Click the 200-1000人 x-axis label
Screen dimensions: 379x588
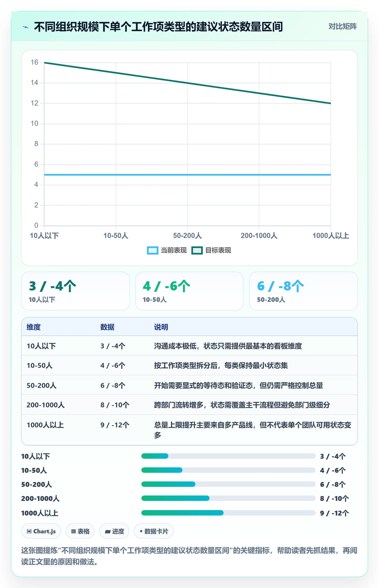[x=259, y=236]
